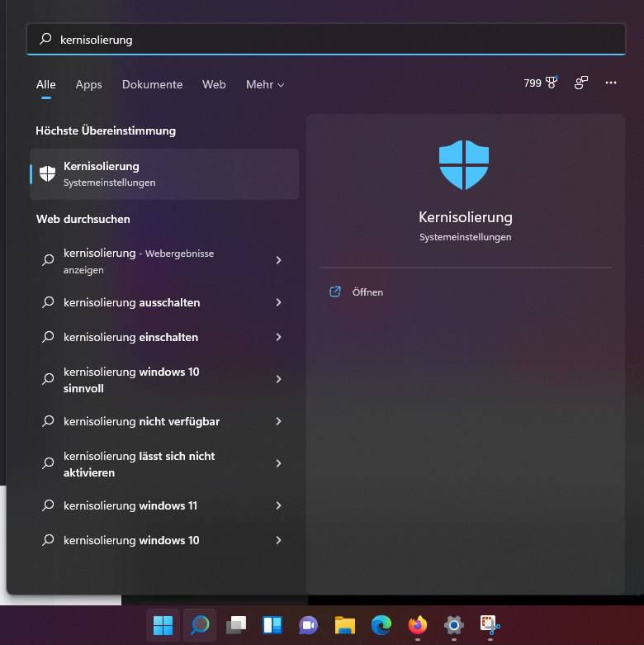Image resolution: width=644 pixels, height=645 pixels.
Task: Switch to the Apps tab
Action: pos(89,84)
